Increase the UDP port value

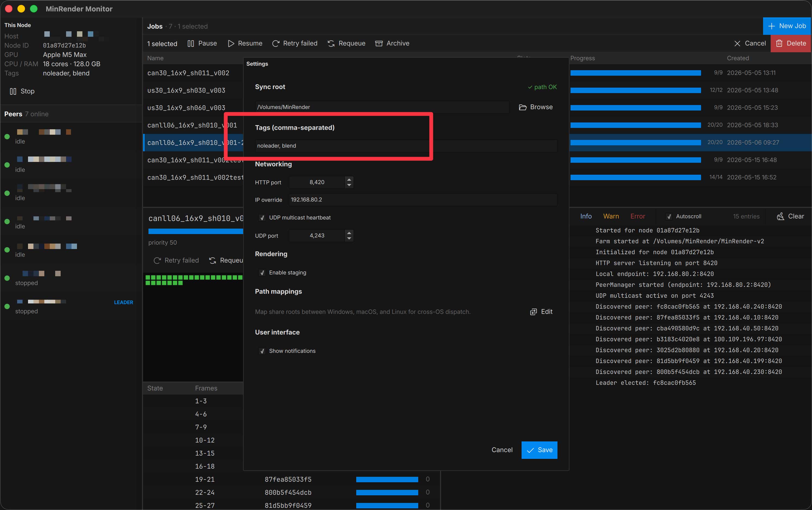(x=349, y=233)
